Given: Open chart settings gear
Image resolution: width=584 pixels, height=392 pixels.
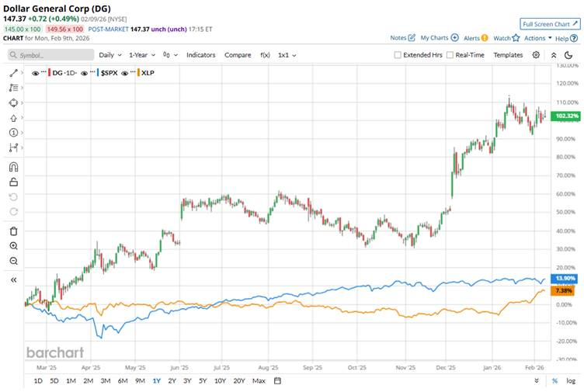Looking at the screenshot, I should coord(536,55).
